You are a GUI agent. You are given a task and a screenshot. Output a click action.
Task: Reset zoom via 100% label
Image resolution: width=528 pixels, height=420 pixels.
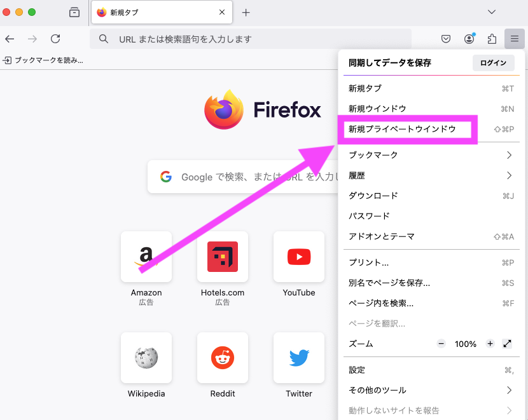click(x=466, y=344)
